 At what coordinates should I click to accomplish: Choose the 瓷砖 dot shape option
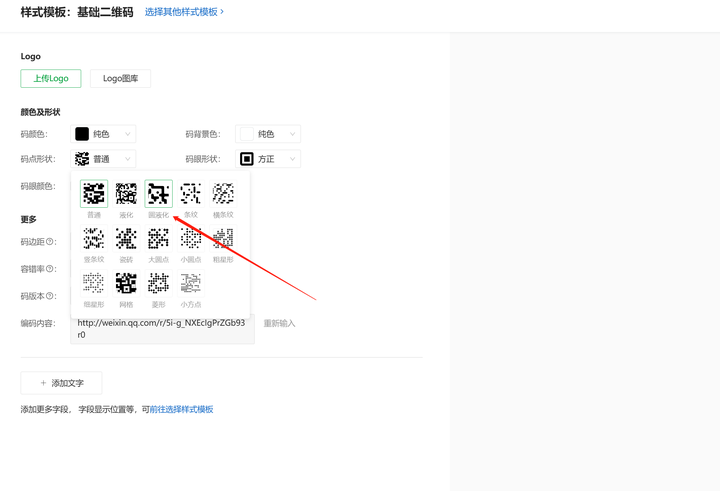[126, 238]
